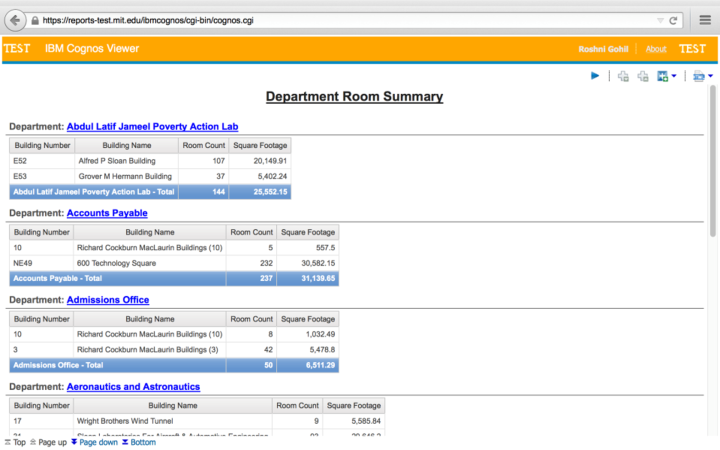This screenshot has height=450, width=720.
Task: Click the Roshni Gohil user name
Action: click(605, 49)
